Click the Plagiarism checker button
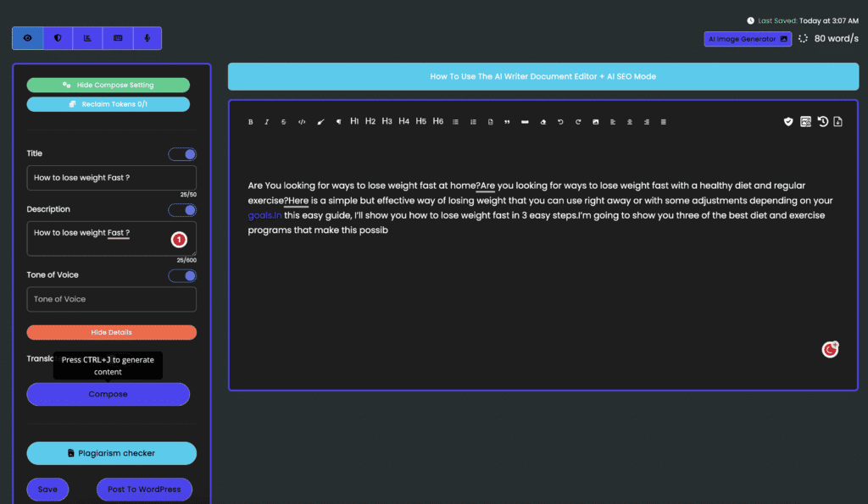 [x=111, y=453]
